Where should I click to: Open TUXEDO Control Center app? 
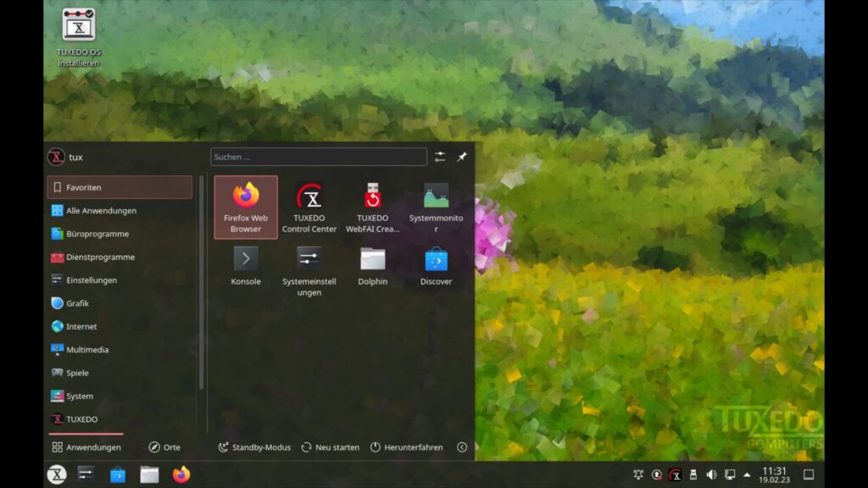click(x=309, y=208)
